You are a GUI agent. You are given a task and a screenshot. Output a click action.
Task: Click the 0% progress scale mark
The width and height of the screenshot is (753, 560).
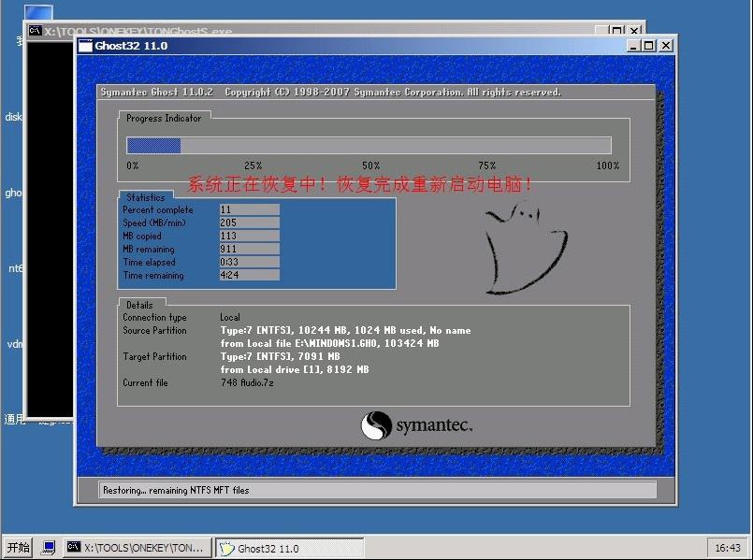133,165
